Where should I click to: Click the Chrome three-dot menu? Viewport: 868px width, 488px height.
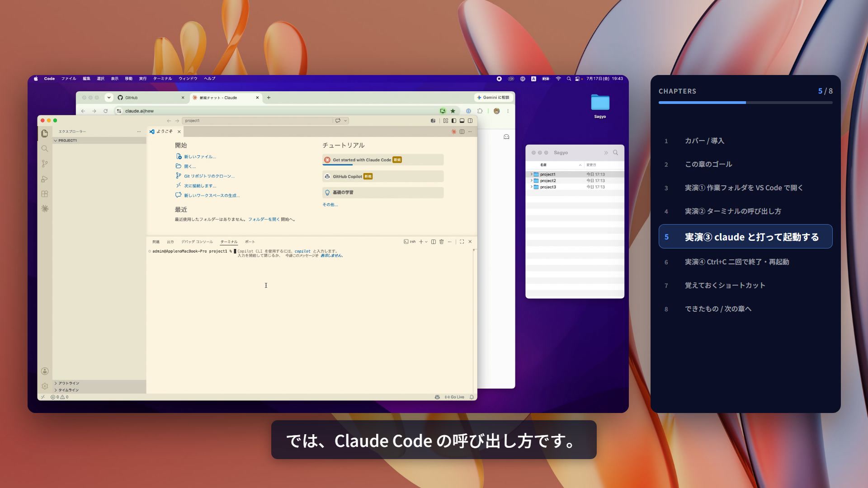(x=508, y=111)
